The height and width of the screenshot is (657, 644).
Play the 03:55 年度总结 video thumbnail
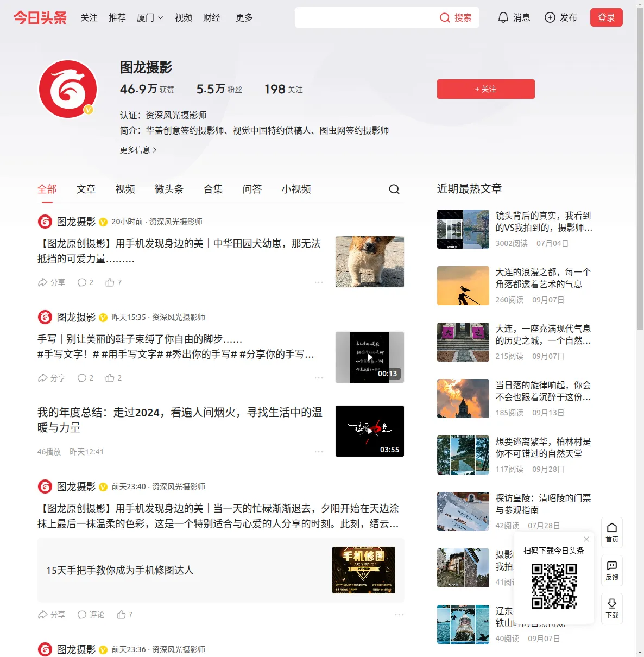point(370,431)
